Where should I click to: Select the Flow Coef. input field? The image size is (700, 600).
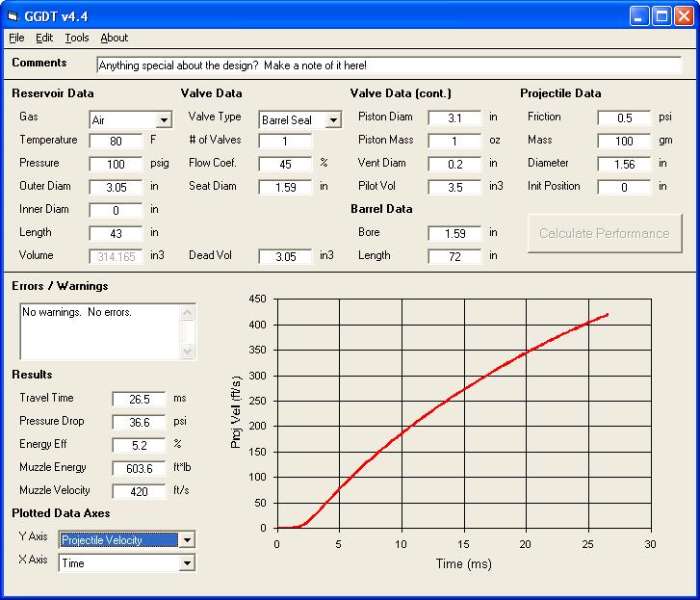[285, 164]
